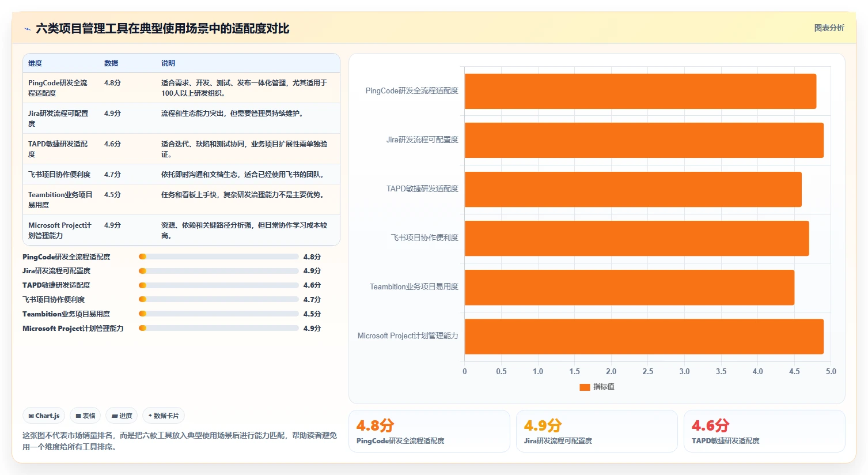Click the PingCode orange bar in chart
The height and width of the screenshot is (475, 868).
coord(640,91)
